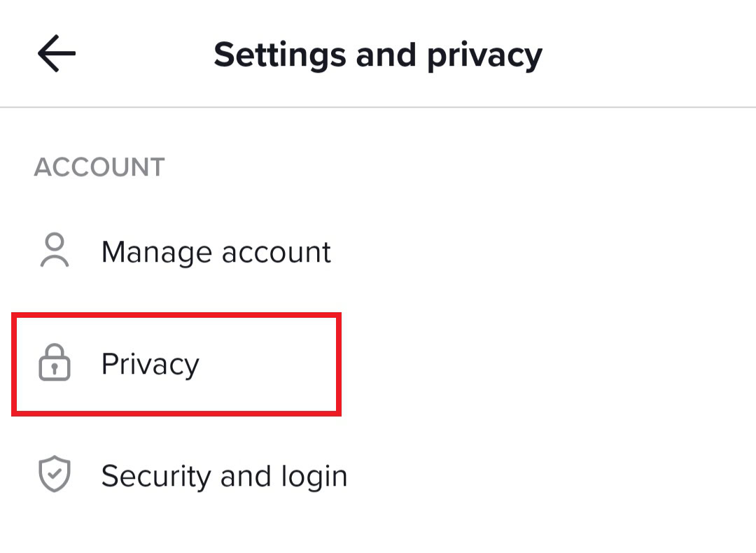Select the Privacy text label

tap(150, 364)
